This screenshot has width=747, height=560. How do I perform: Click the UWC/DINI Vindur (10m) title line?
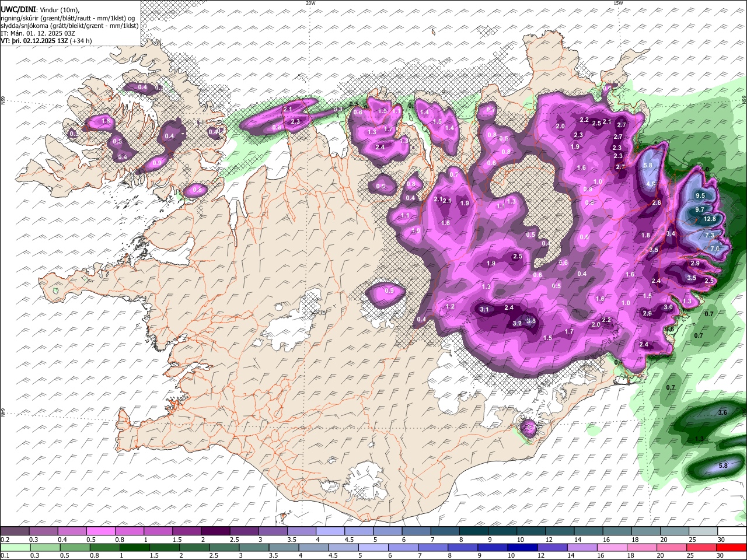[40, 10]
